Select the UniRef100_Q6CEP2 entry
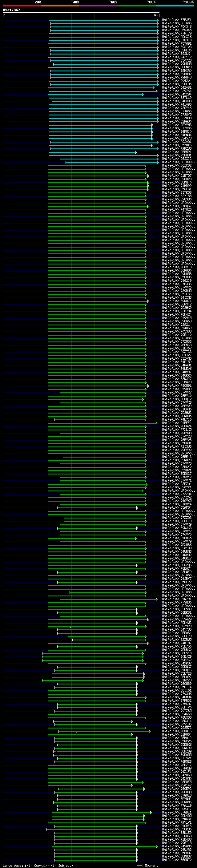Screen dimensions: 197x868 (177, 789)
